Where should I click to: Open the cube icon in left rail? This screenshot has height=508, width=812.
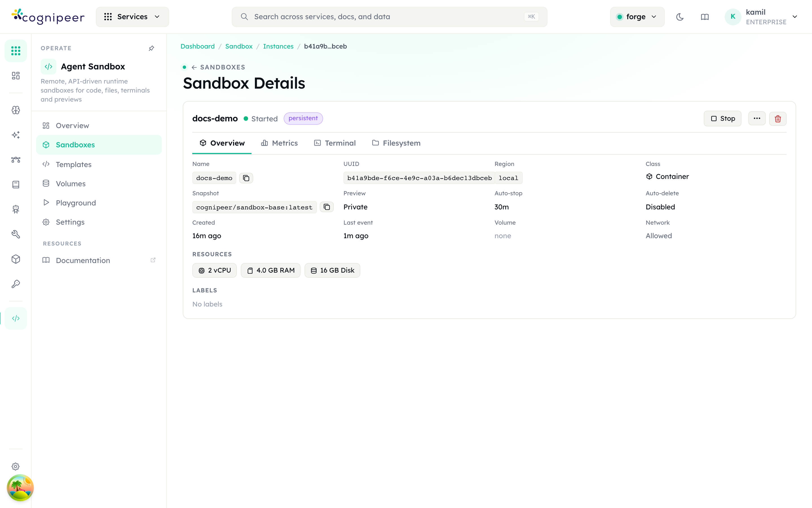click(16, 259)
